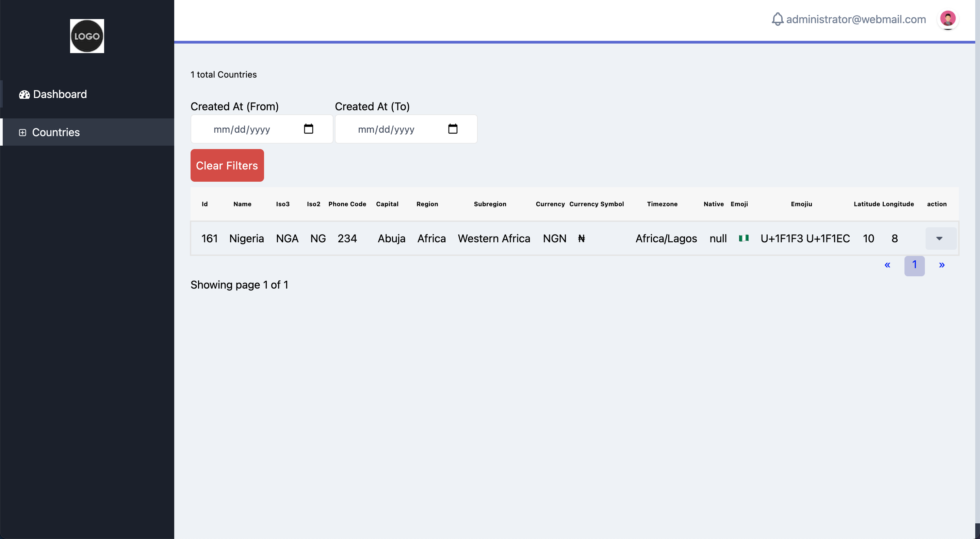Viewport: 980px width, 539px height.
Task: Open calendar picker for Created At (To)
Action: [x=452, y=129]
